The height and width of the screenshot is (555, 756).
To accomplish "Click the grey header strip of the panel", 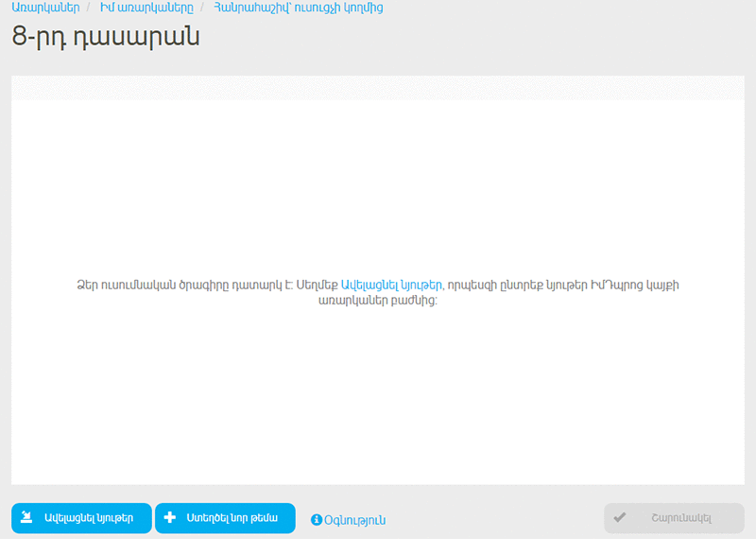I will 378,87.
